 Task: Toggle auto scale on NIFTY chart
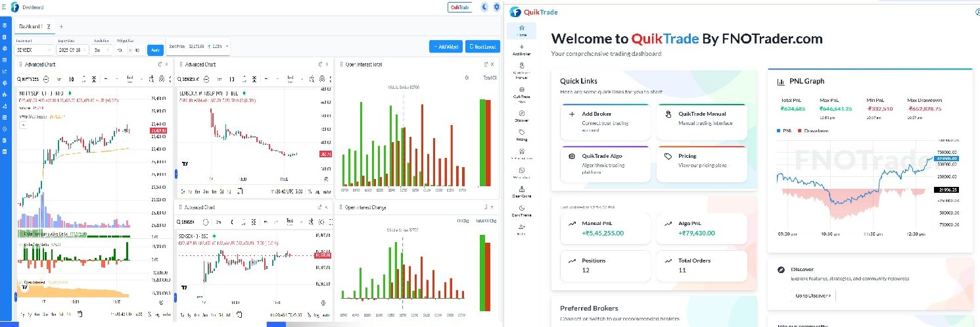(x=166, y=314)
